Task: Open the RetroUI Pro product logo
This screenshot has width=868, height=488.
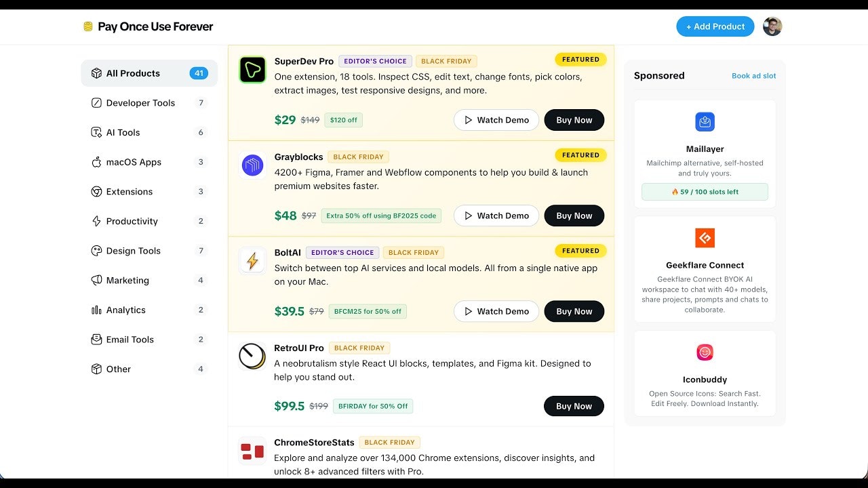Action: (252, 357)
